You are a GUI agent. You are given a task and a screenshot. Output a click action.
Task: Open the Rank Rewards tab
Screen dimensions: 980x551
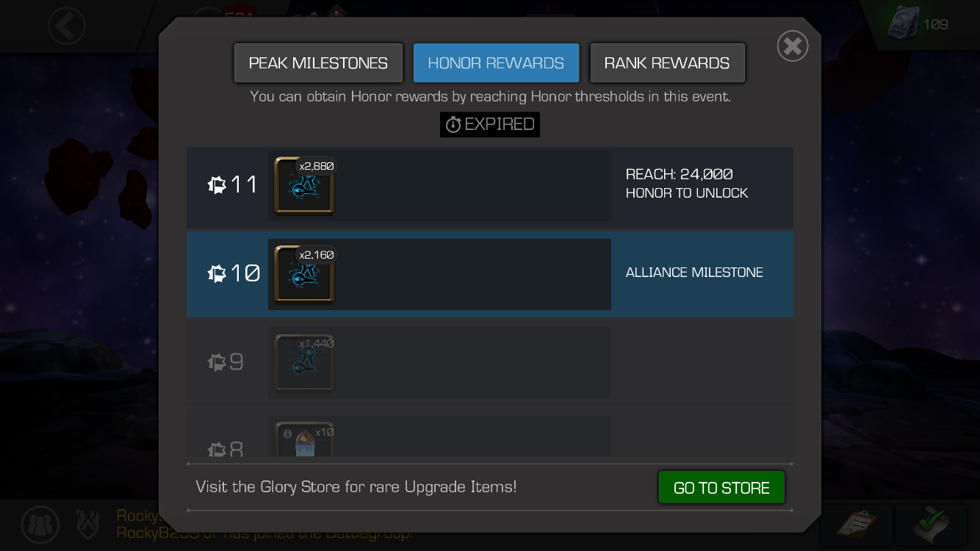[667, 63]
